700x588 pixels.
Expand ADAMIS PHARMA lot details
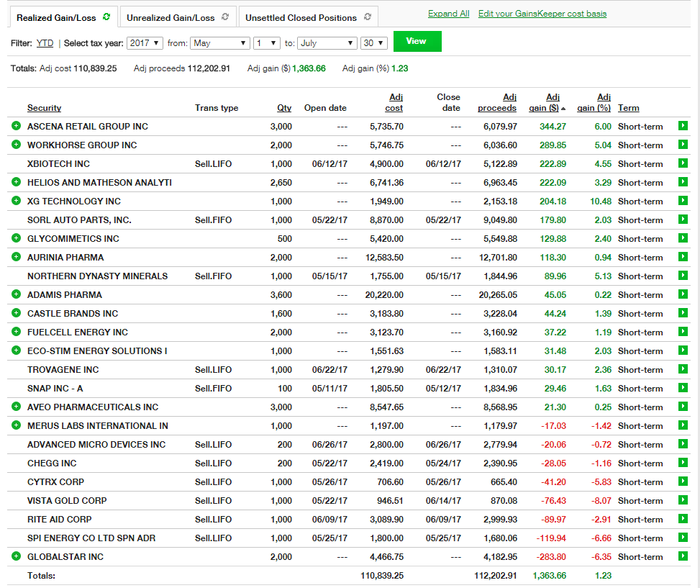[x=16, y=294]
